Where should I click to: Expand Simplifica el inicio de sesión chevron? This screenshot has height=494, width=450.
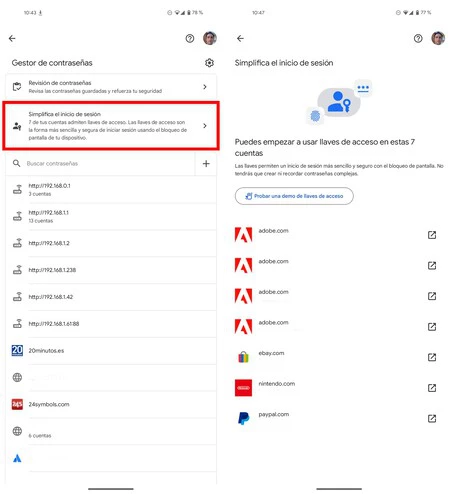205,126
